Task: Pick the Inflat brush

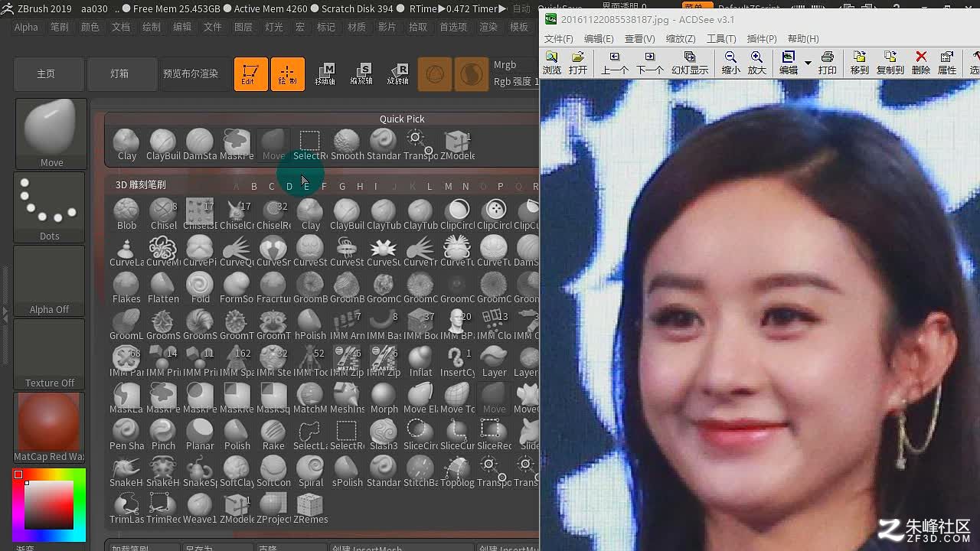Action: pos(420,361)
